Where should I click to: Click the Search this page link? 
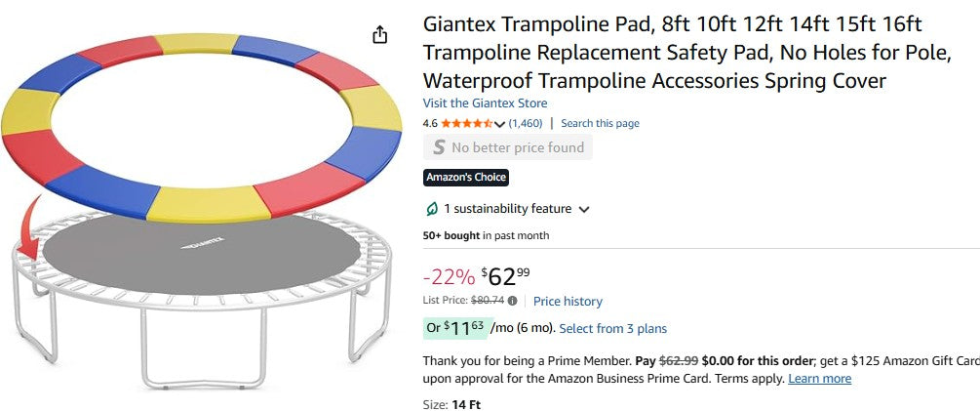tap(600, 124)
